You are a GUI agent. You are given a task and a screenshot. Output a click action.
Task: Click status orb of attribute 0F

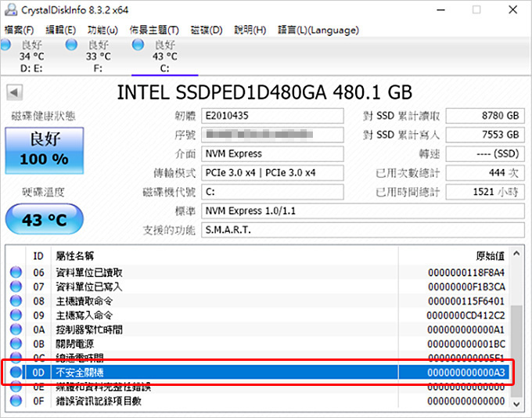point(16,400)
